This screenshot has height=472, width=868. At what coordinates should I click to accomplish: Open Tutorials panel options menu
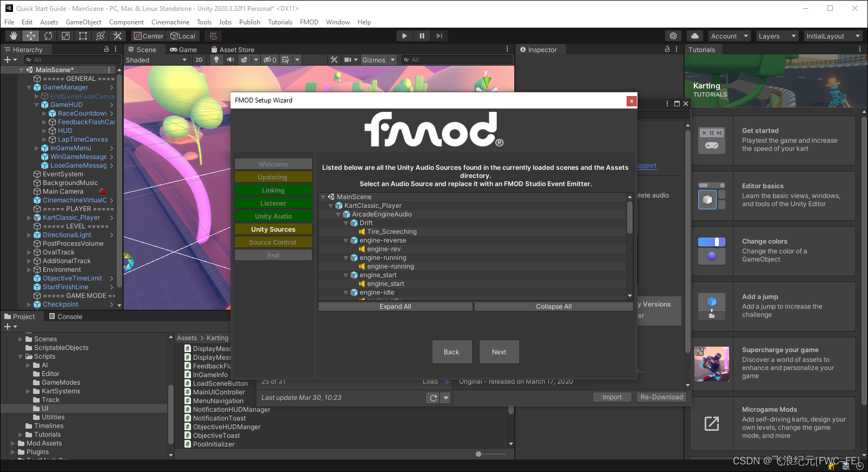pos(860,49)
